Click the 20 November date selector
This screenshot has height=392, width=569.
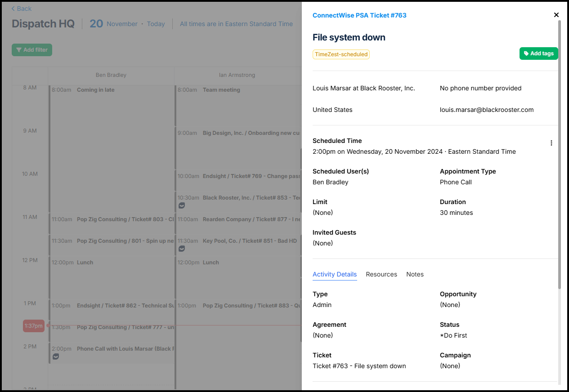[x=113, y=24]
